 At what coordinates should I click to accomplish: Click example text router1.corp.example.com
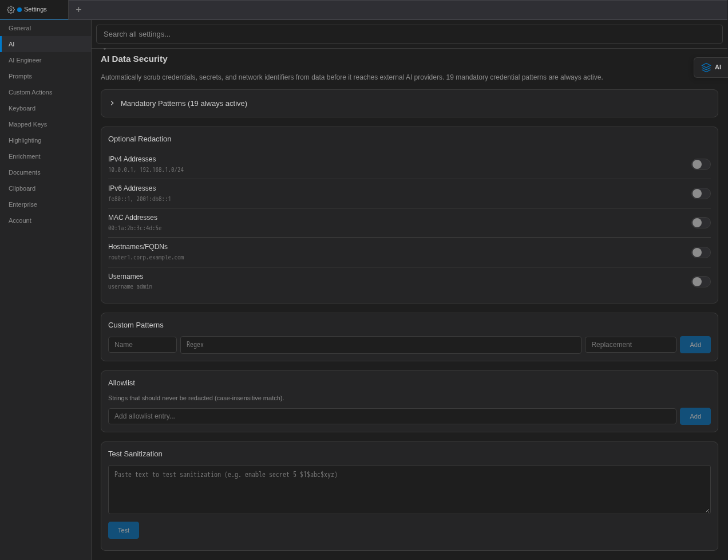(146, 258)
